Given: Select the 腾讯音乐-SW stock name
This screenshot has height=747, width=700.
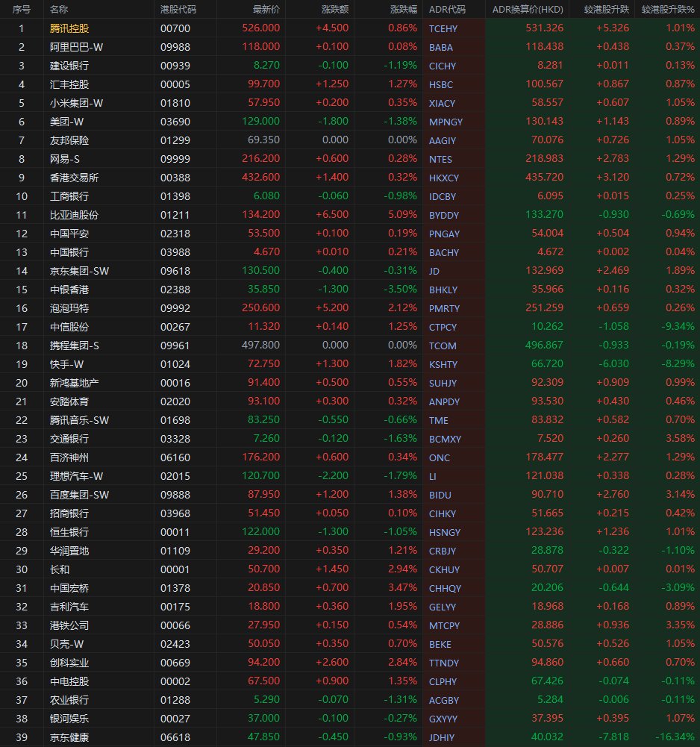Looking at the screenshot, I should (79, 420).
